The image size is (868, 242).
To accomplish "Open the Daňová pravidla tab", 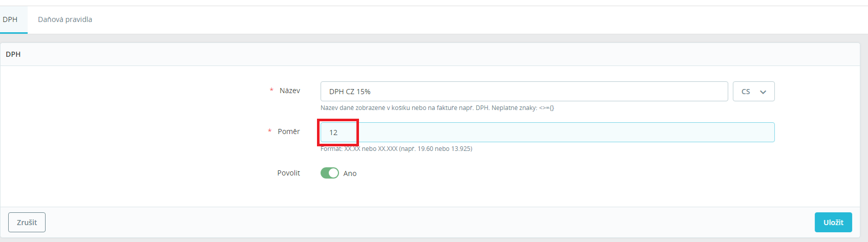I will tap(65, 19).
